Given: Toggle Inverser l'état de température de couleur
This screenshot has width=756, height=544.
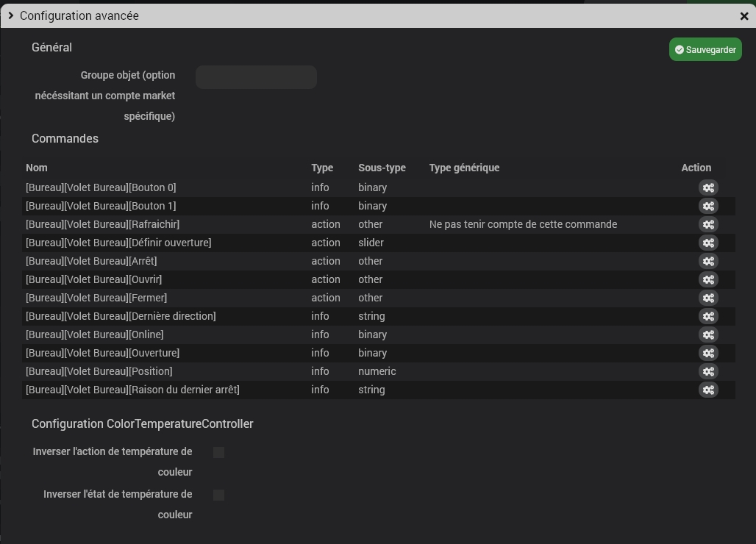Looking at the screenshot, I should 218,495.
